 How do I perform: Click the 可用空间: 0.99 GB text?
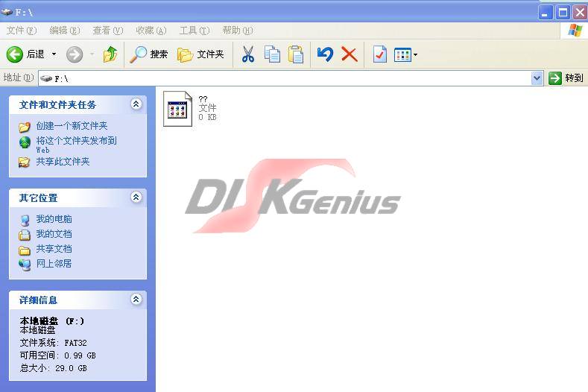tap(57, 355)
